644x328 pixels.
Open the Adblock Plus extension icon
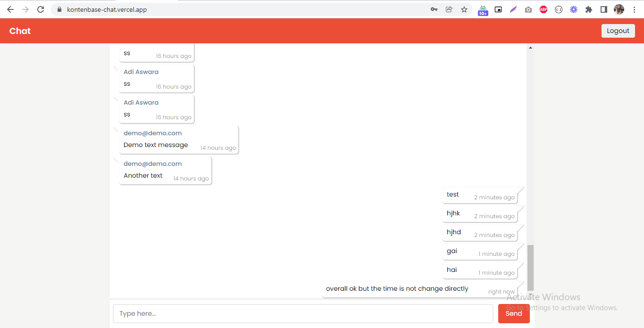pos(543,9)
